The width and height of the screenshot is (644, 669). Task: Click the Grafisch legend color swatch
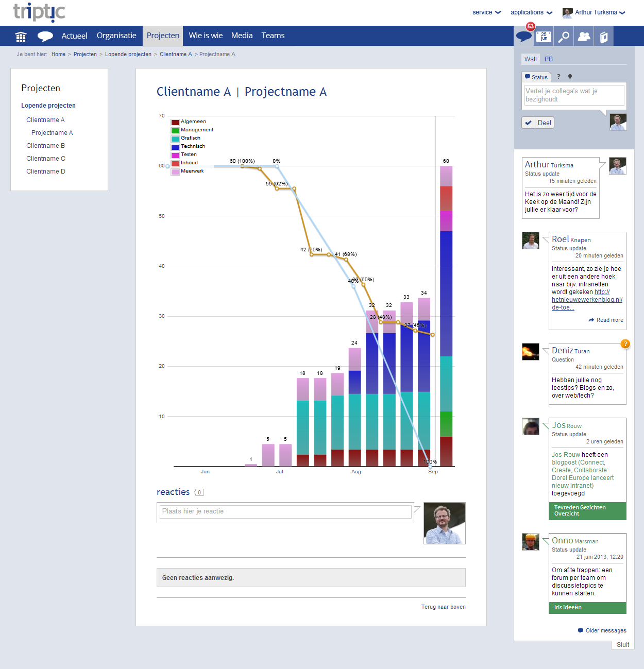coord(174,138)
